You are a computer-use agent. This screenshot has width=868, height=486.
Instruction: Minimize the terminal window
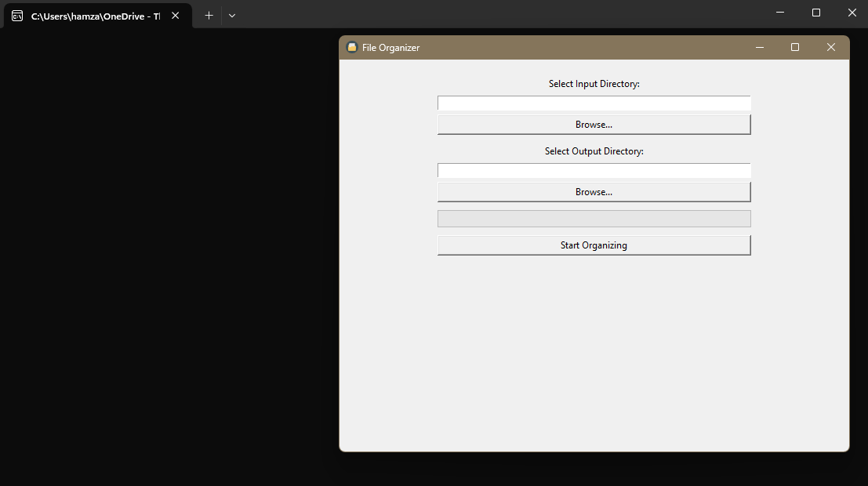(780, 13)
